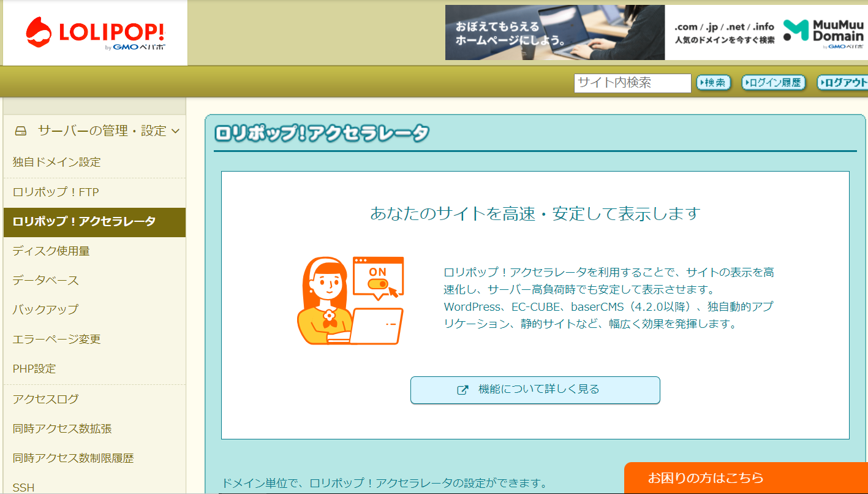Open 独自ドメイン設定

coord(56,162)
